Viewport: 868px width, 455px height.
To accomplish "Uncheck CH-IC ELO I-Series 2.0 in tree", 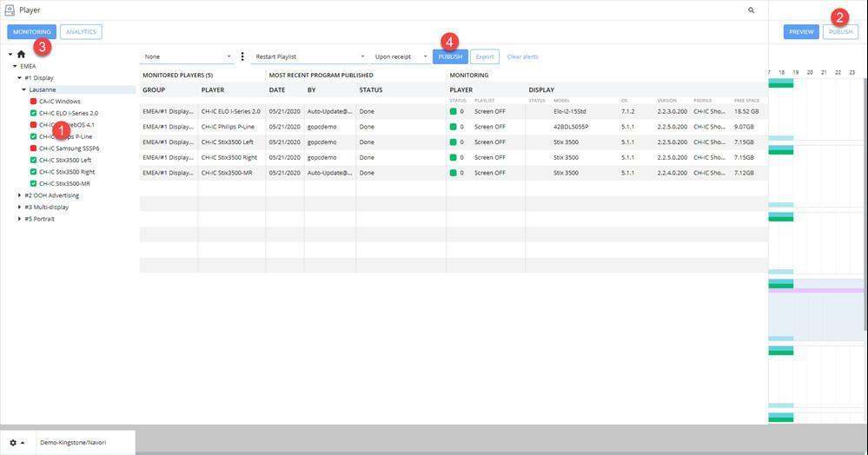I will [33, 113].
